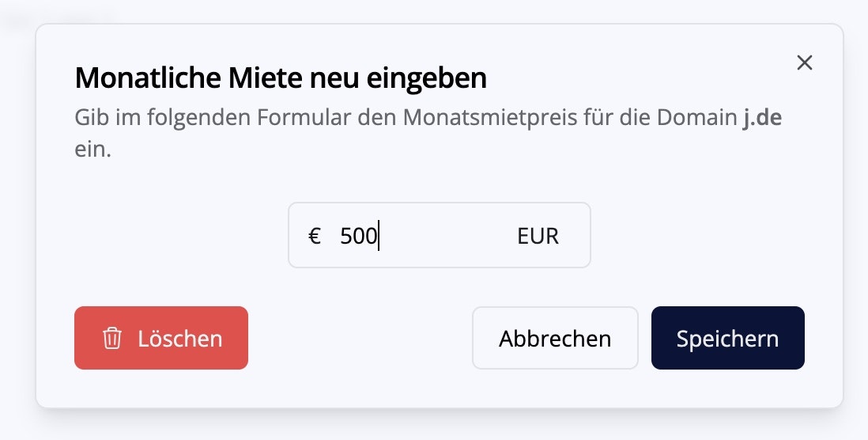Click the € symbol in the price field
The width and height of the screenshot is (868, 440).
(315, 236)
